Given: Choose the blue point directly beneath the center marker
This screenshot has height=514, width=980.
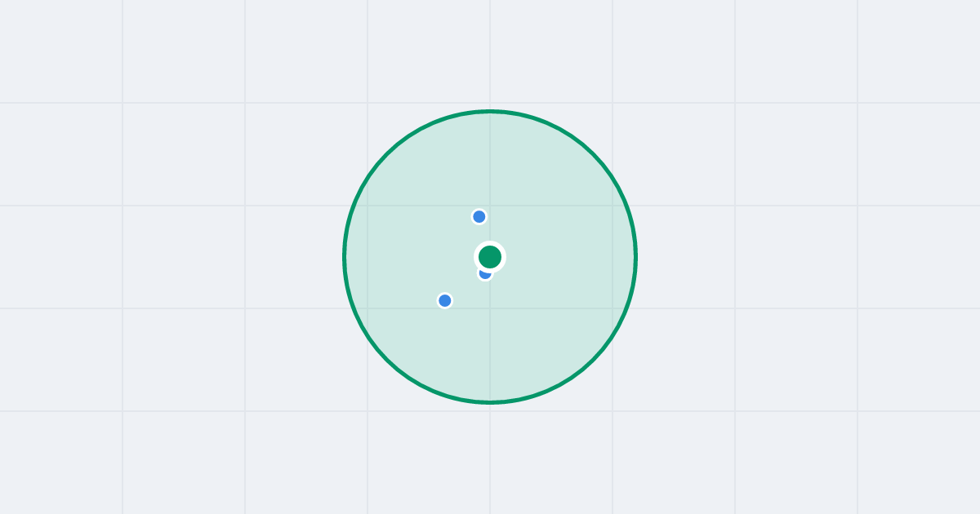Looking at the screenshot, I should (484, 274).
